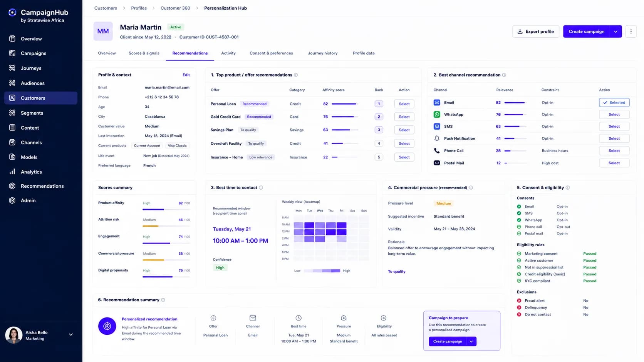Select the Personal Loan offer
644x362 pixels.
[x=404, y=104]
